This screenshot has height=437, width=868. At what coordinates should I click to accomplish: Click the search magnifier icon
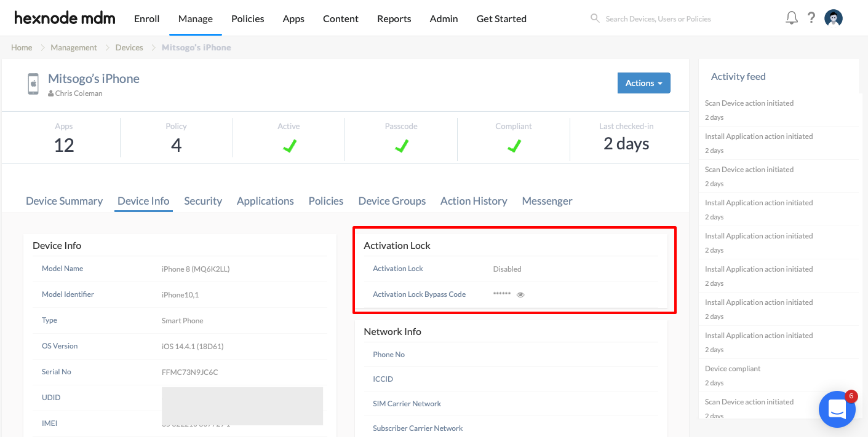595,18
